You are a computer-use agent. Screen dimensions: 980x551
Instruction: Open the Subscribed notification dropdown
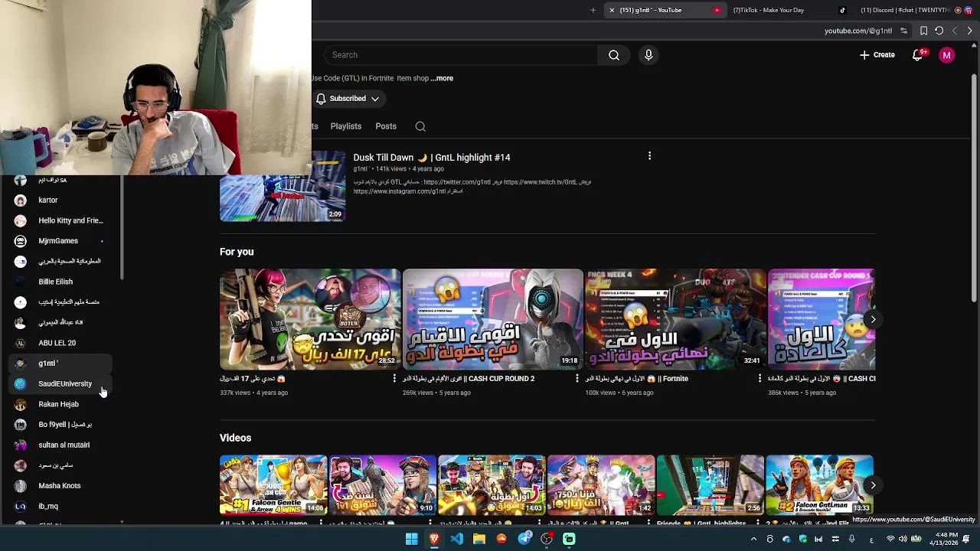coord(348,99)
